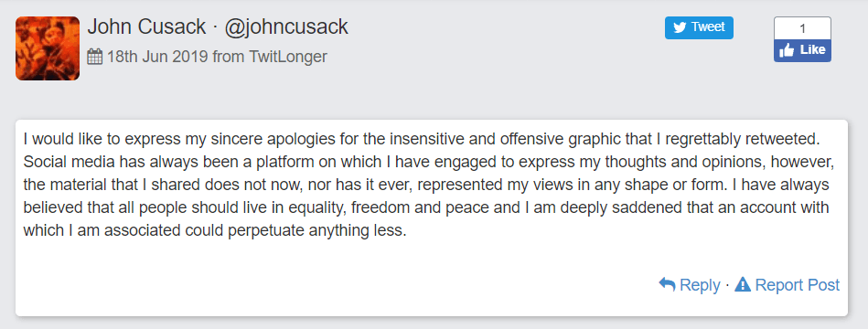Click the dot separating Reply and Report Post

pyautogui.click(x=727, y=286)
